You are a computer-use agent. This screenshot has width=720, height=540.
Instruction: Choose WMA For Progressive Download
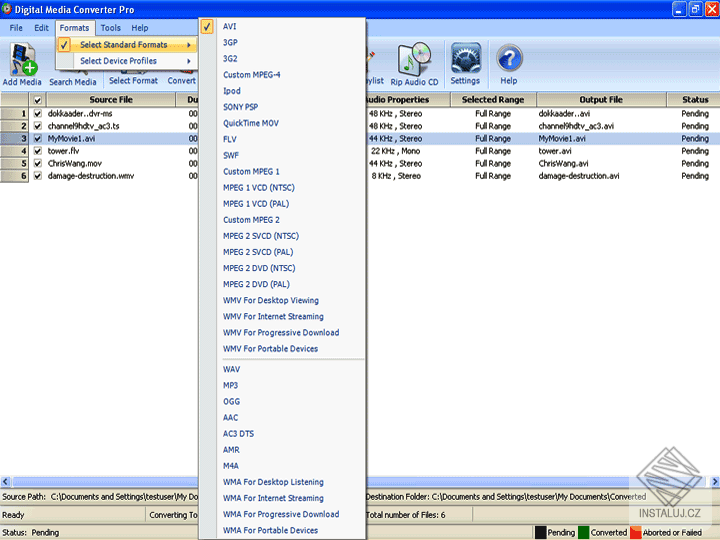pyautogui.click(x=282, y=514)
